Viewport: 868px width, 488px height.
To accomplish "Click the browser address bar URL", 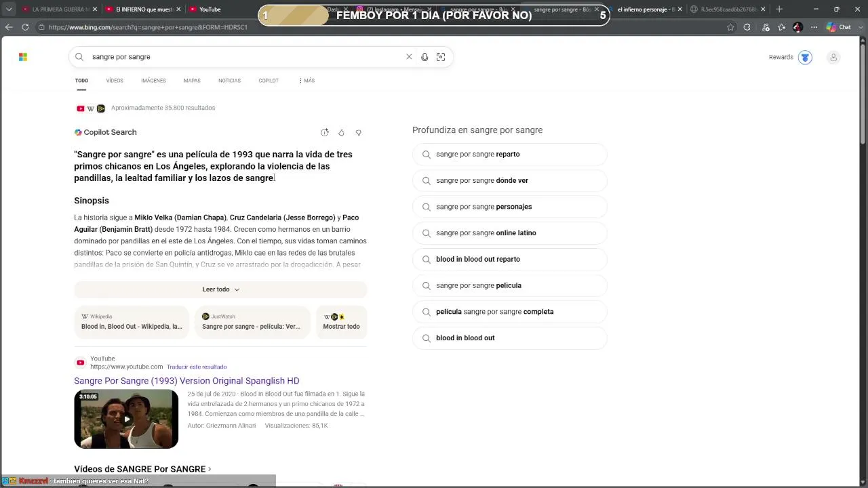I will coord(148,27).
